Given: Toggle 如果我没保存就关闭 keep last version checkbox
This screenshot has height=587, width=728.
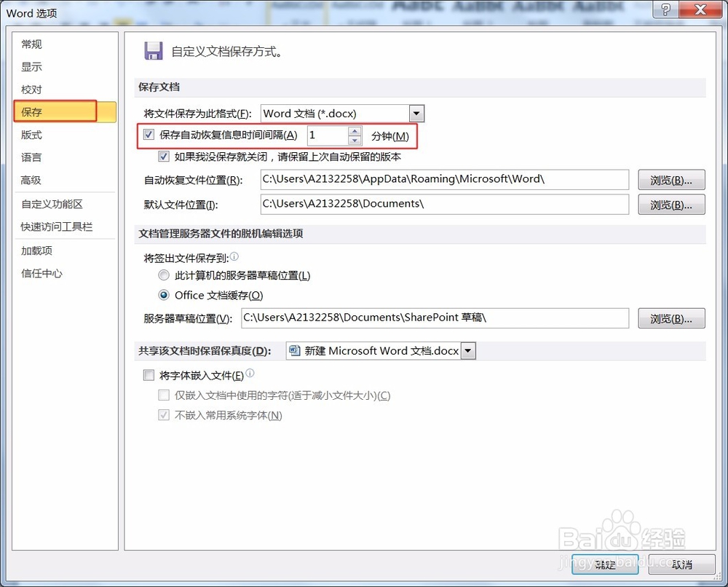Looking at the screenshot, I should (163, 157).
